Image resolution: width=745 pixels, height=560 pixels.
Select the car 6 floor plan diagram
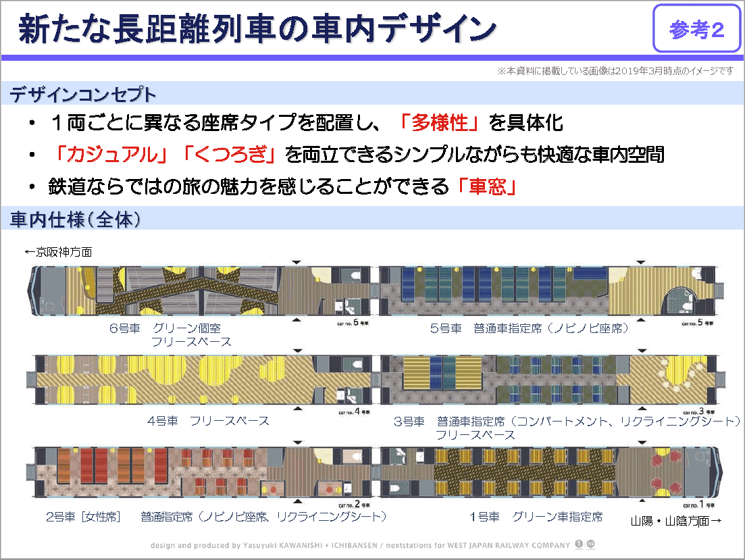[203, 291]
